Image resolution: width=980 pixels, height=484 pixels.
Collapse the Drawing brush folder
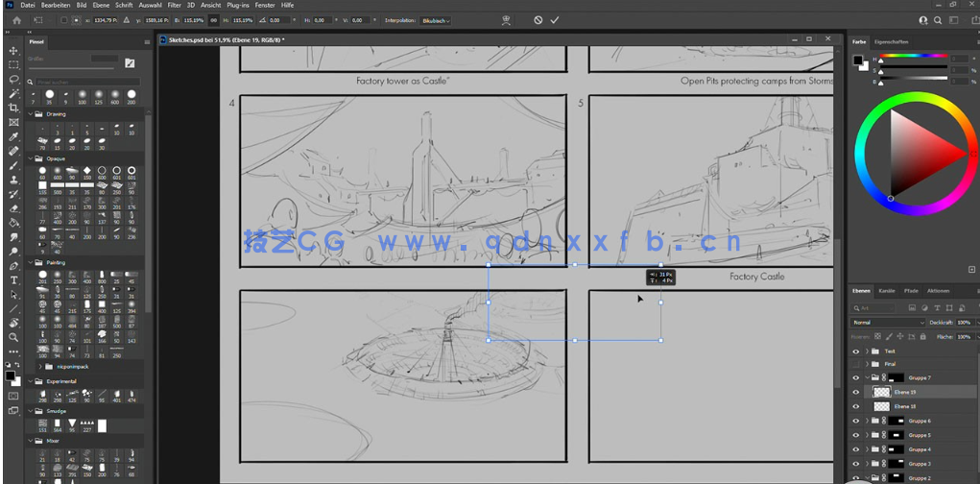(x=29, y=113)
